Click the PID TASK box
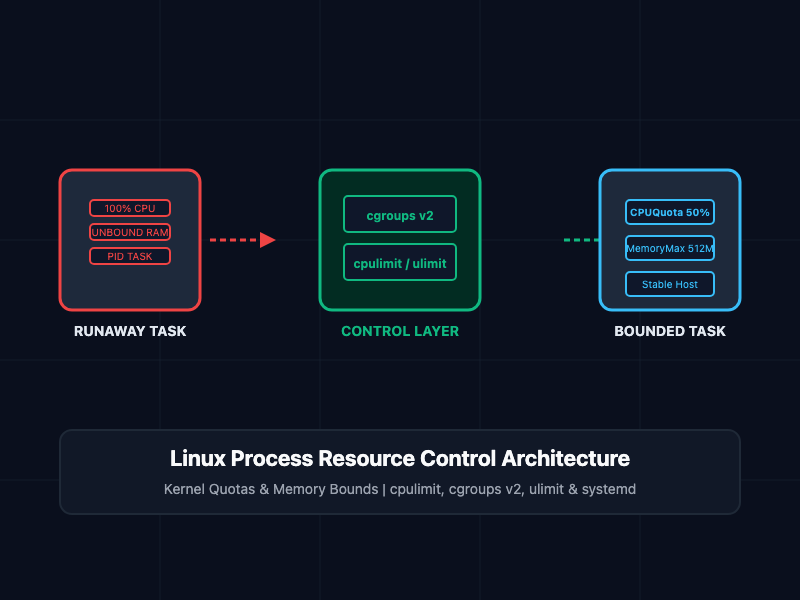800x600 pixels. pos(130,256)
